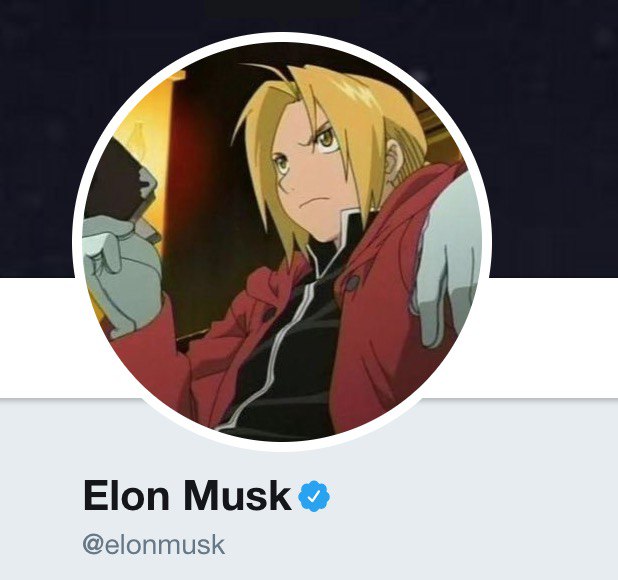Click the blue verified badge icon
Image resolution: width=618 pixels, height=580 pixels.
pos(314,496)
